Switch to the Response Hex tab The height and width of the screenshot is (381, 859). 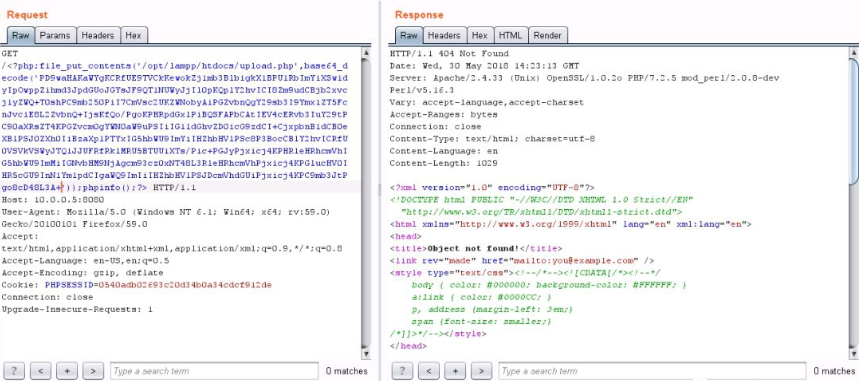pyautogui.click(x=480, y=35)
